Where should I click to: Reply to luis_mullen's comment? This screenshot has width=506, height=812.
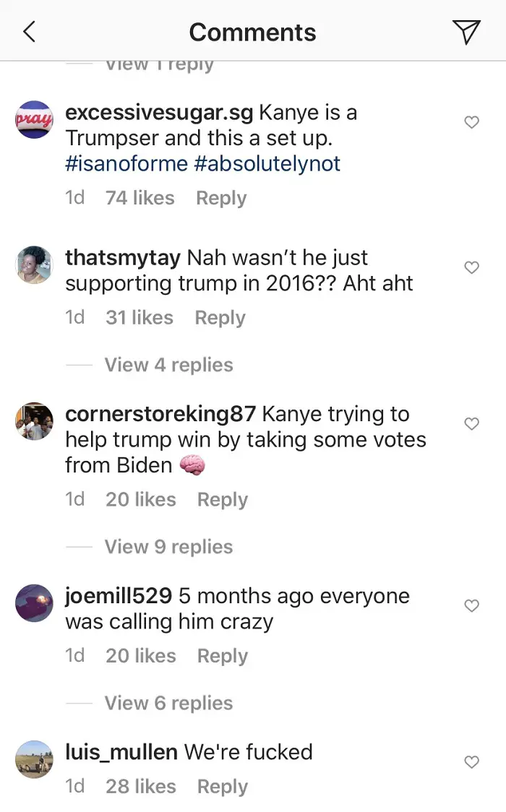(222, 787)
